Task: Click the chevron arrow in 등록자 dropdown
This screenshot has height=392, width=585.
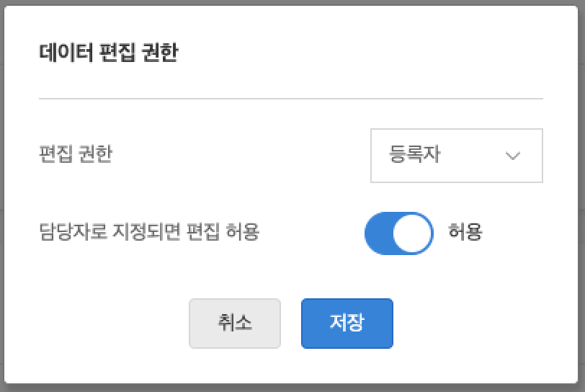Action: (513, 156)
